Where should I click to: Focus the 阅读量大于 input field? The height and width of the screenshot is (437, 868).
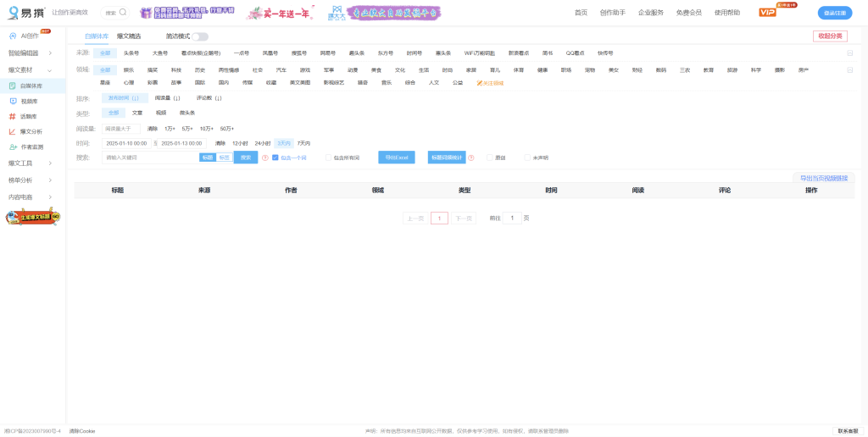[x=121, y=129]
